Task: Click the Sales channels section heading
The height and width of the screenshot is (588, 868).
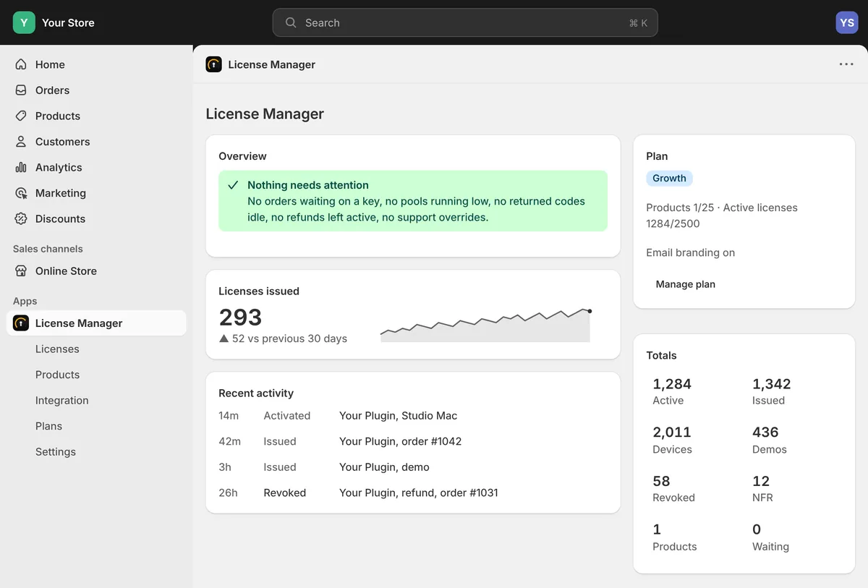Action: 48,249
